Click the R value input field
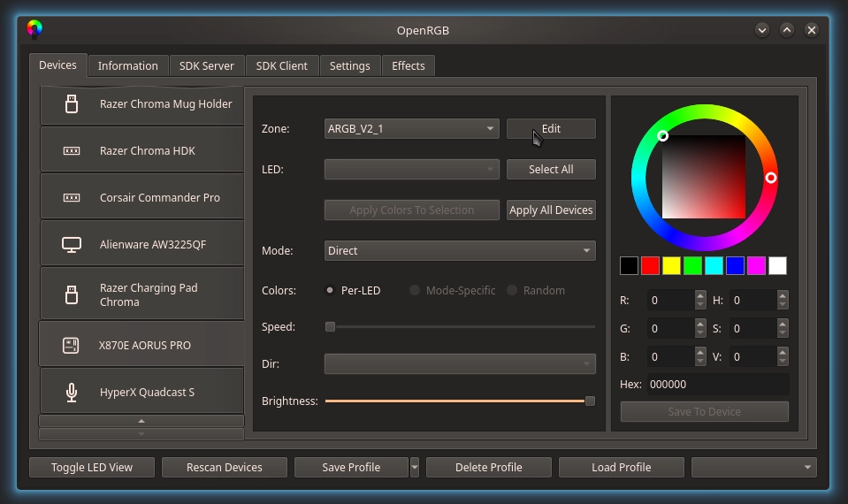 point(671,300)
